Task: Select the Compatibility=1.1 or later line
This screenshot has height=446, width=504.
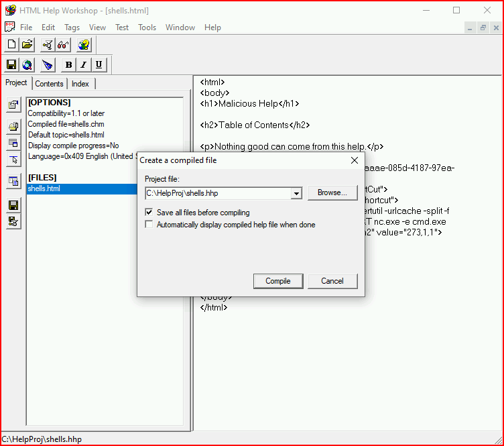Action: tap(66, 113)
